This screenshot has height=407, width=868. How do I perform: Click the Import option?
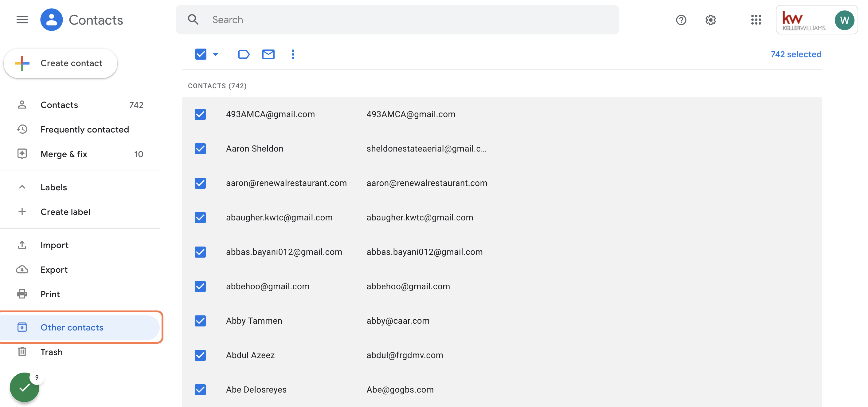point(80,245)
